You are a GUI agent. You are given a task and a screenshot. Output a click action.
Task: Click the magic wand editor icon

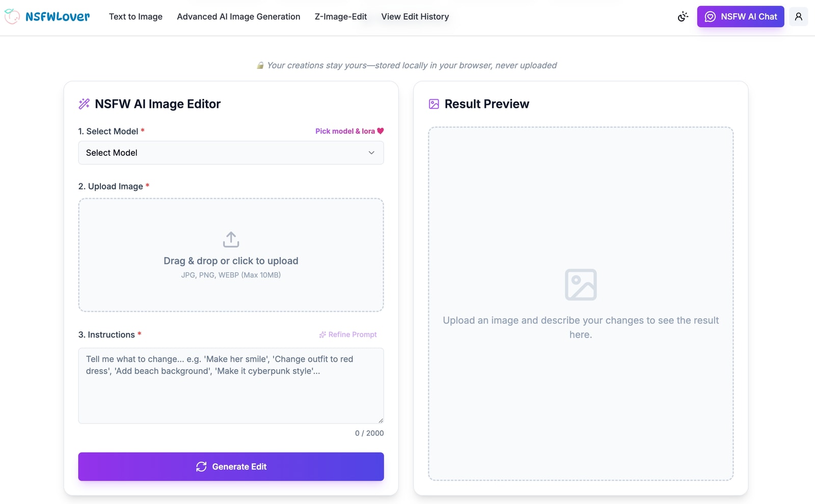tap(84, 104)
